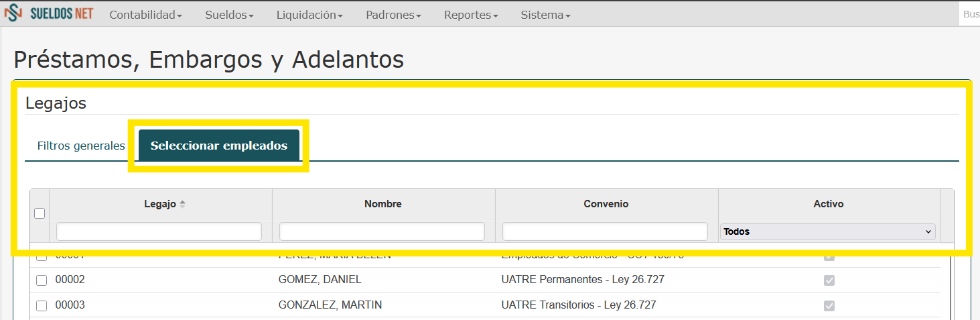Open the Contabilidad menu
This screenshot has height=320, width=980.
pyautogui.click(x=145, y=15)
